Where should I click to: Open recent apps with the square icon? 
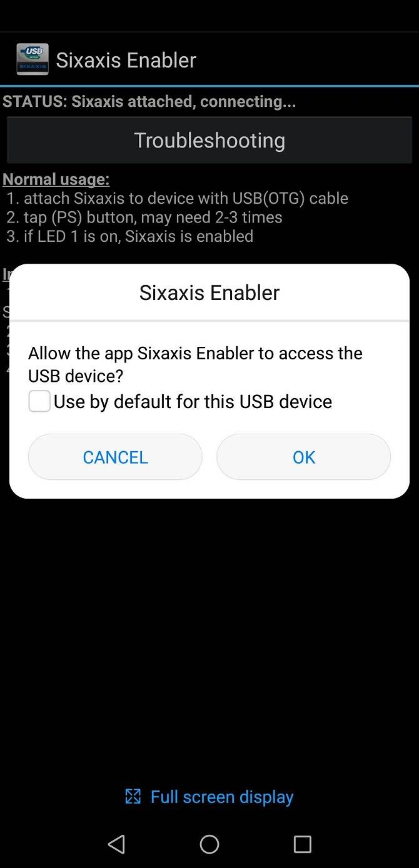tap(303, 844)
